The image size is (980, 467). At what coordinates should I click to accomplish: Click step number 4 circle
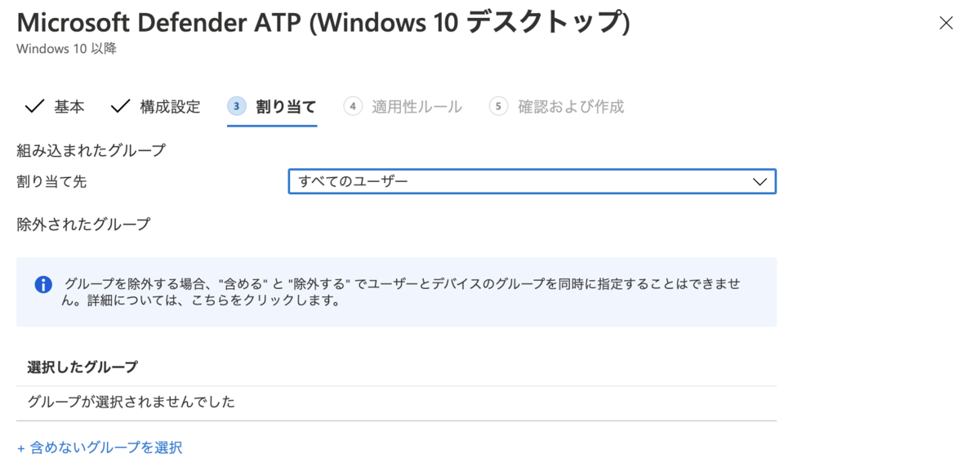(353, 106)
